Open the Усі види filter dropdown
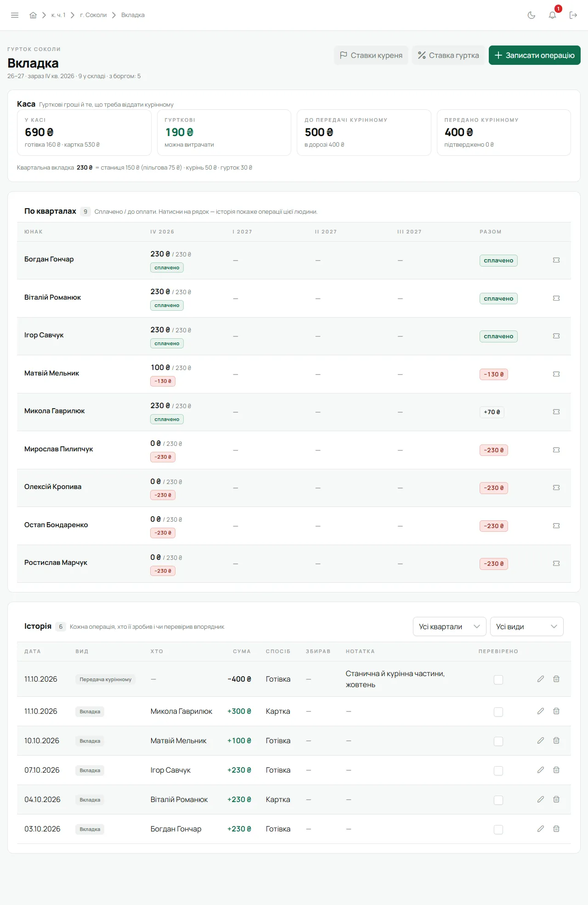The height and width of the screenshot is (905, 588). point(526,626)
